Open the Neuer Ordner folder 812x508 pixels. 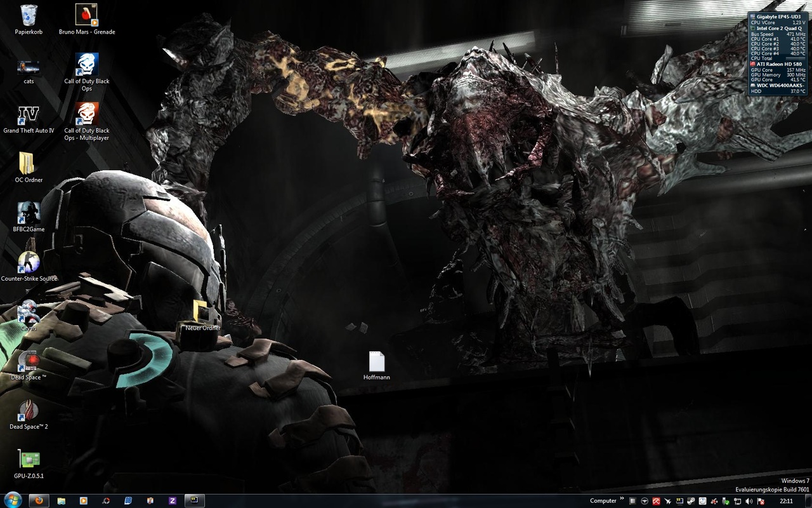pos(202,316)
